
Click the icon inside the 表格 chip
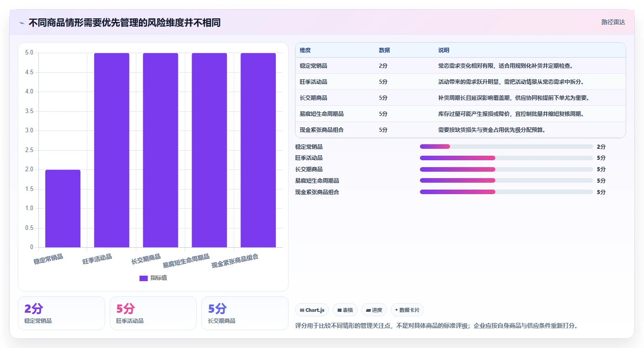pyautogui.click(x=339, y=310)
